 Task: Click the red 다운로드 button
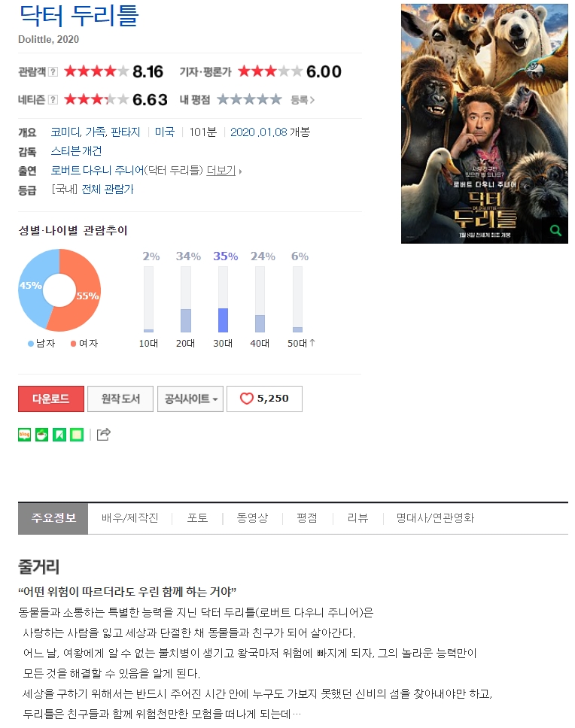pos(51,399)
